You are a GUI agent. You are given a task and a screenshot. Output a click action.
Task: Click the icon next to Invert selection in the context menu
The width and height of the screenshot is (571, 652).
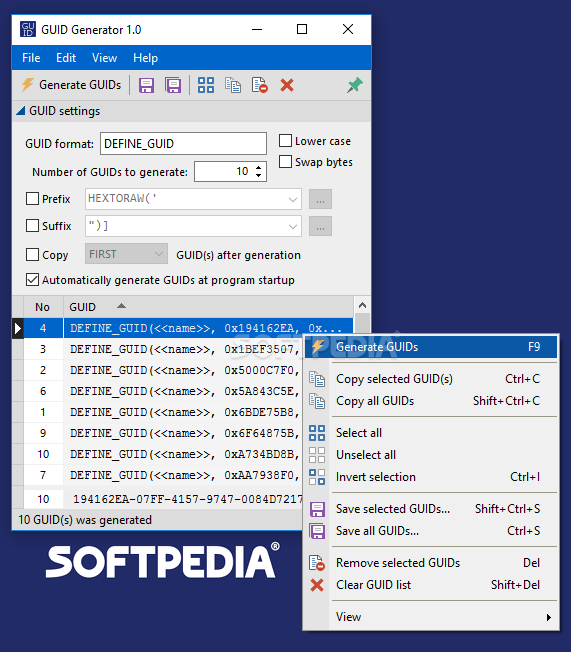[317, 477]
